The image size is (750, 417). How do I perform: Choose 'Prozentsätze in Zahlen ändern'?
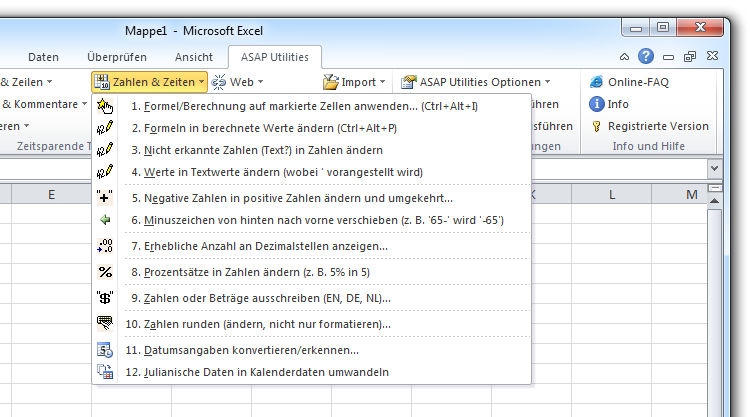click(311, 272)
